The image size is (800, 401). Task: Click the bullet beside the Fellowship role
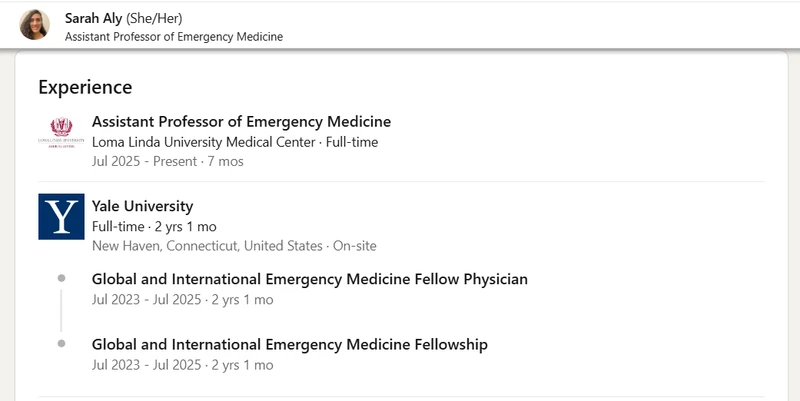[x=61, y=343]
